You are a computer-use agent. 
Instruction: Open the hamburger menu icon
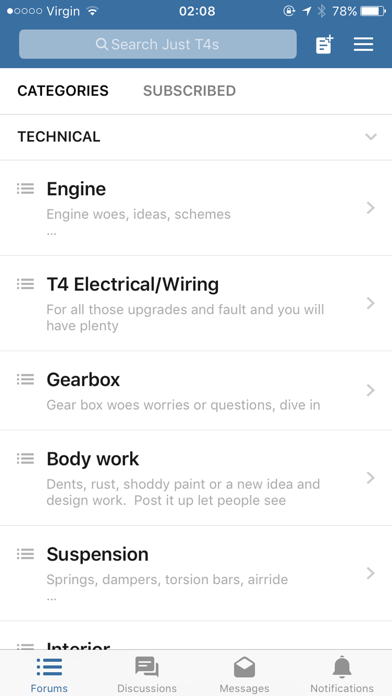pyautogui.click(x=363, y=44)
